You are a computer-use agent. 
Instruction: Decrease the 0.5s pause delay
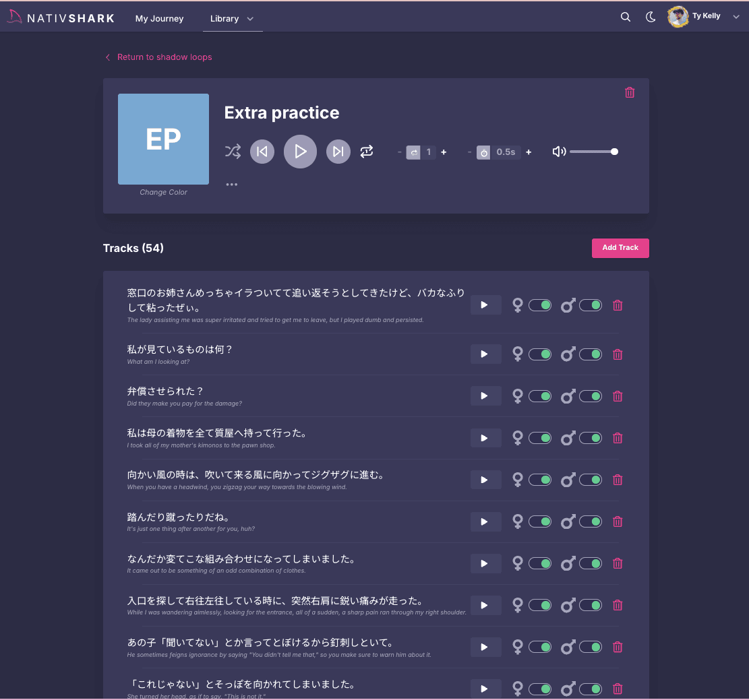click(470, 152)
